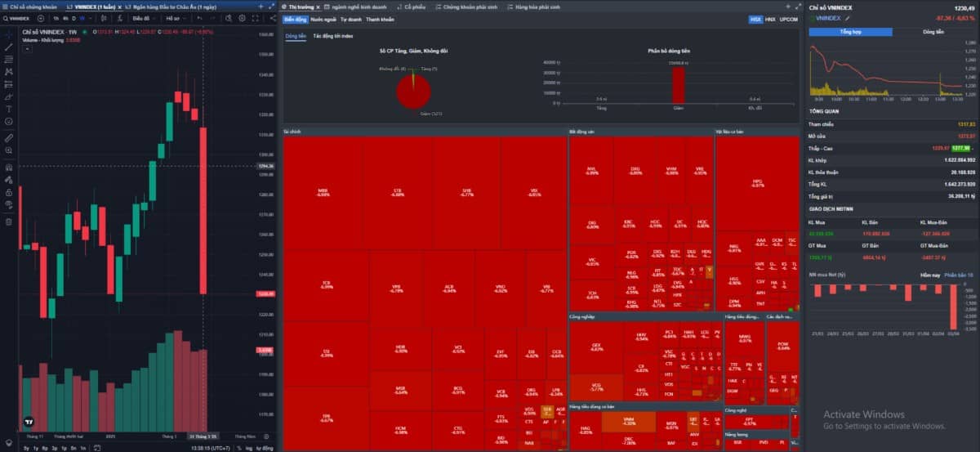Open the Biểu đồ dropdown

144,18
